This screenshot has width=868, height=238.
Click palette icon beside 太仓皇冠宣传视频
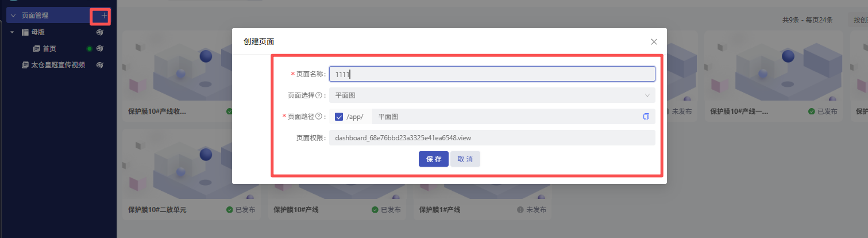pos(100,65)
